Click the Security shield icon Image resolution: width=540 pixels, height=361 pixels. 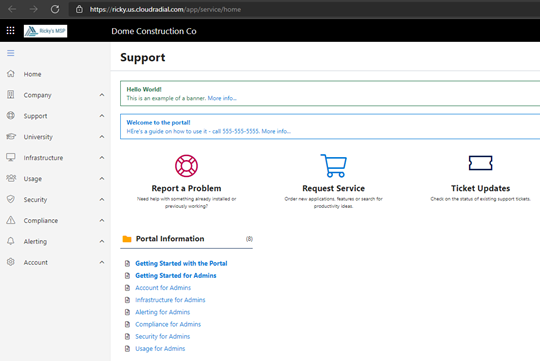point(11,199)
